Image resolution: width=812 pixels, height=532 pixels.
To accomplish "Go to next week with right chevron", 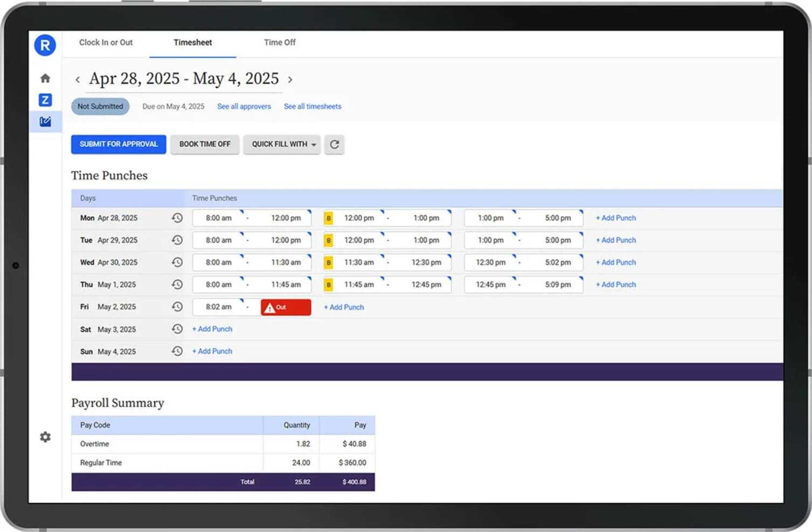I will (290, 80).
